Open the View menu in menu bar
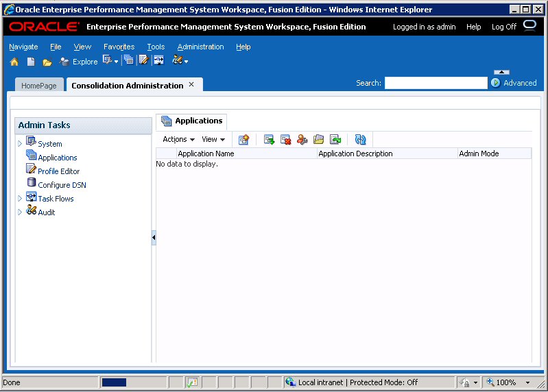 pyautogui.click(x=82, y=47)
